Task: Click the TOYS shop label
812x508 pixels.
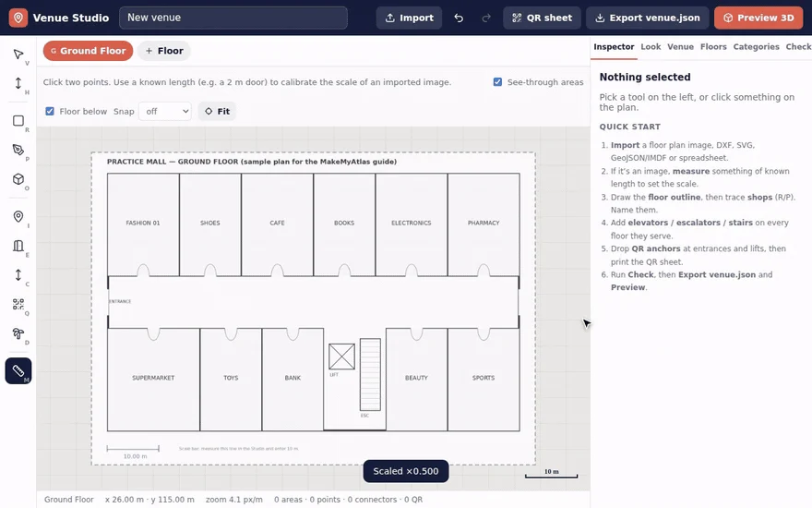Action: 231,378
